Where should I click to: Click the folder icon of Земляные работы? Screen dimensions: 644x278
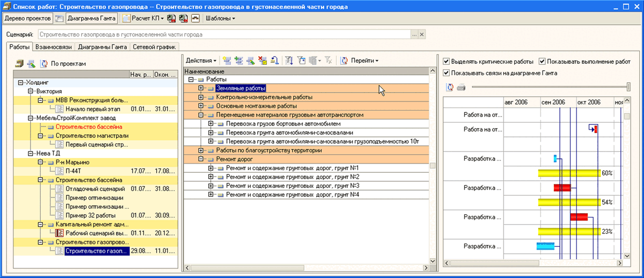click(211, 89)
